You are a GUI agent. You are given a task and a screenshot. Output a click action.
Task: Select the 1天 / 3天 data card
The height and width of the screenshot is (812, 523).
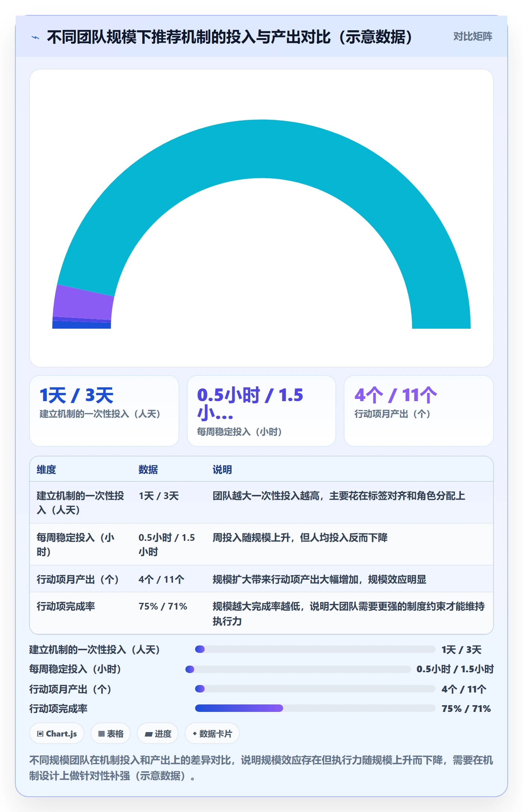point(104,410)
